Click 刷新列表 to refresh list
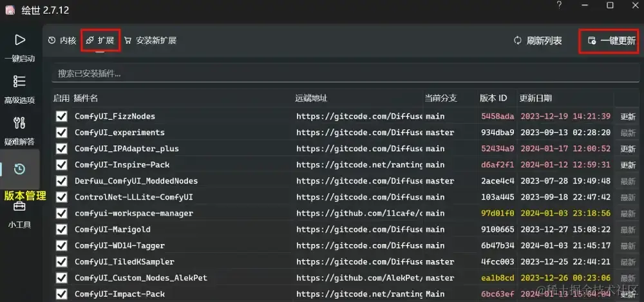644x302 pixels. (538, 41)
